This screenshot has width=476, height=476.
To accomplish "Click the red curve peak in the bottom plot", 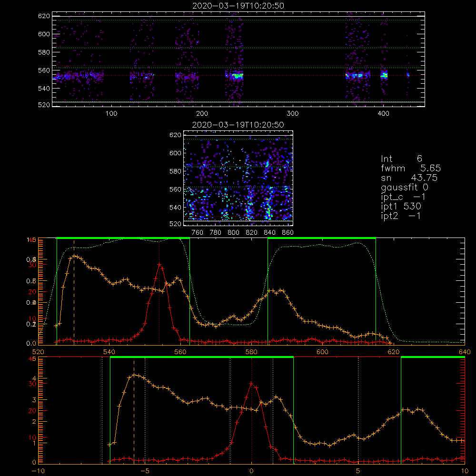I will pos(251,383).
